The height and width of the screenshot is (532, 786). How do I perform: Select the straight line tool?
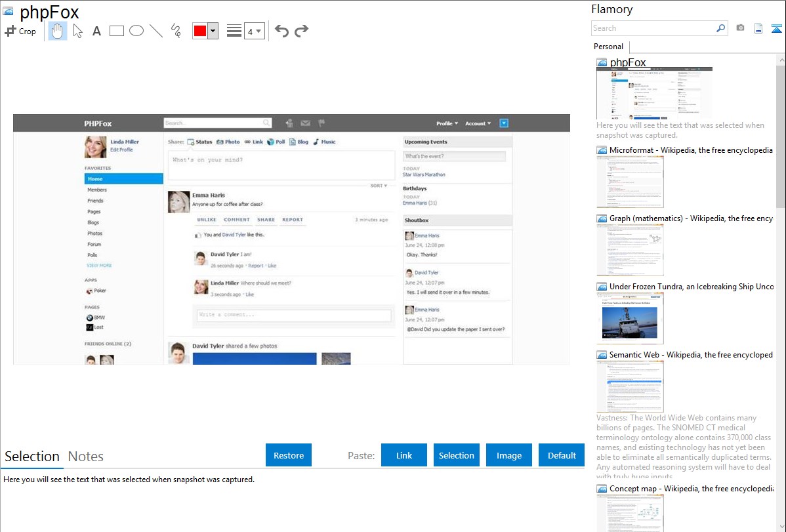156,31
